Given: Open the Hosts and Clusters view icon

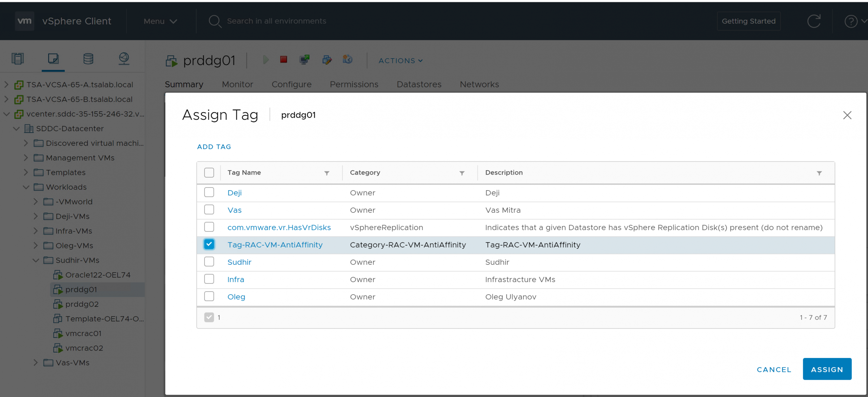Looking at the screenshot, I should 18,59.
